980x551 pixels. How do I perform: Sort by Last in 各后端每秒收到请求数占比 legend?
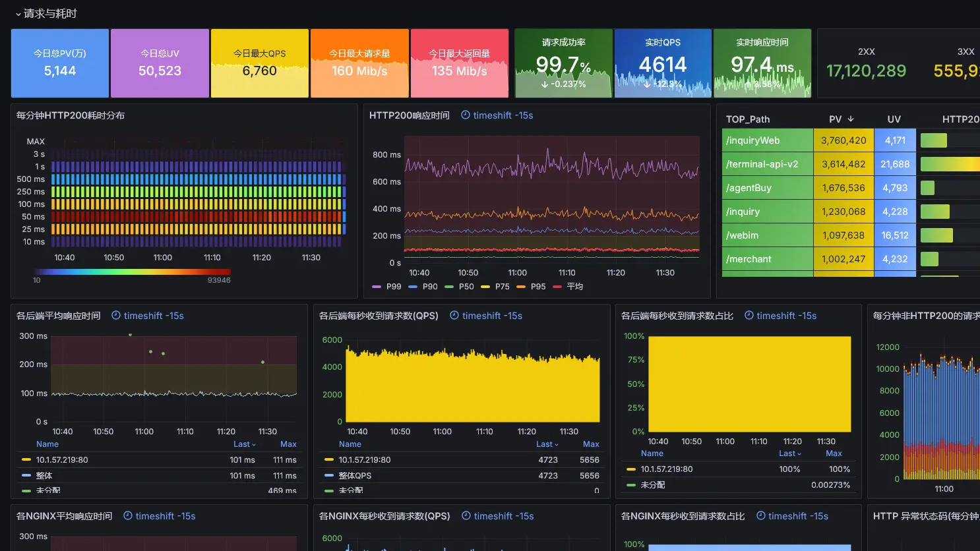tap(789, 453)
